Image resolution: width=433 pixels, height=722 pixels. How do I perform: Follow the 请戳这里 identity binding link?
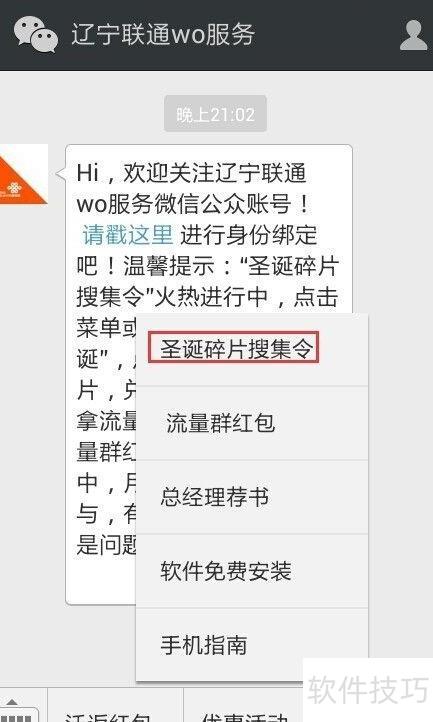pos(128,235)
